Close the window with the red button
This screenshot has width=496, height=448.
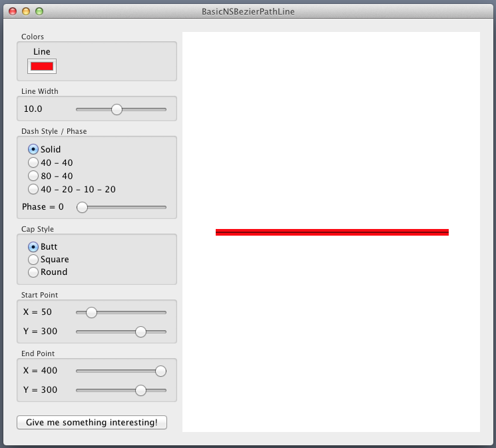coord(13,12)
